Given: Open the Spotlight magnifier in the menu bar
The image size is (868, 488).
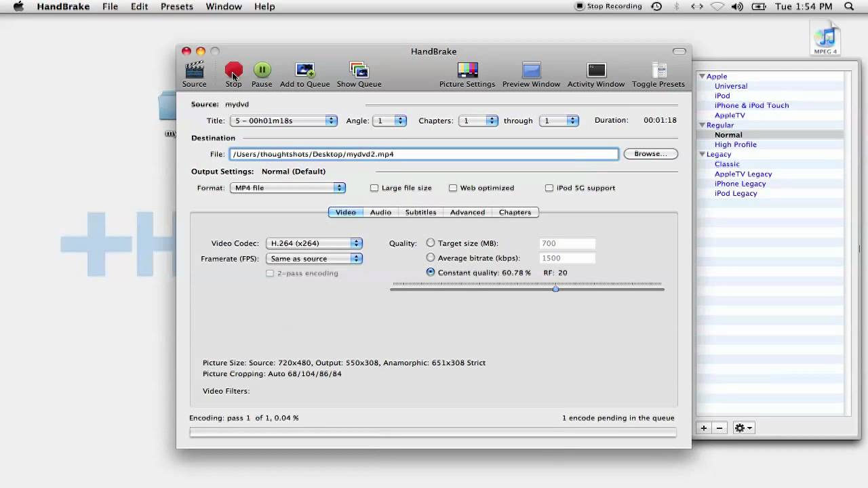Looking at the screenshot, I should tap(849, 7).
